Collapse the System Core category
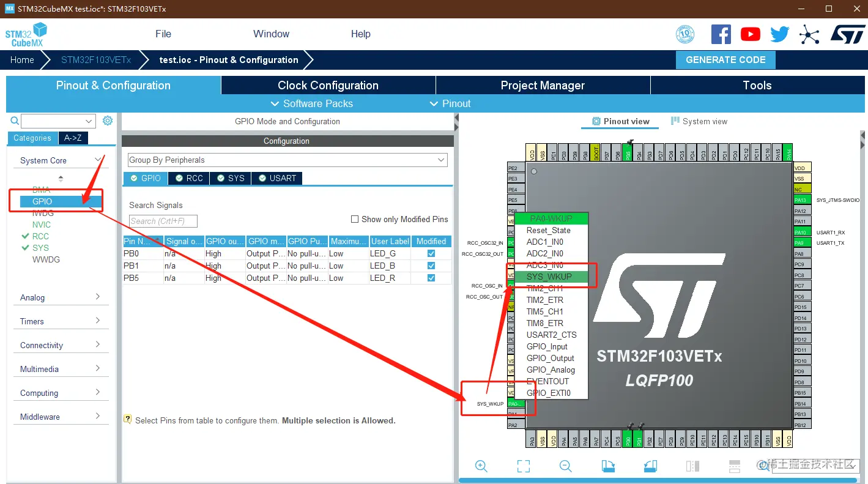Screen dimensions: 868x484 click(61, 160)
